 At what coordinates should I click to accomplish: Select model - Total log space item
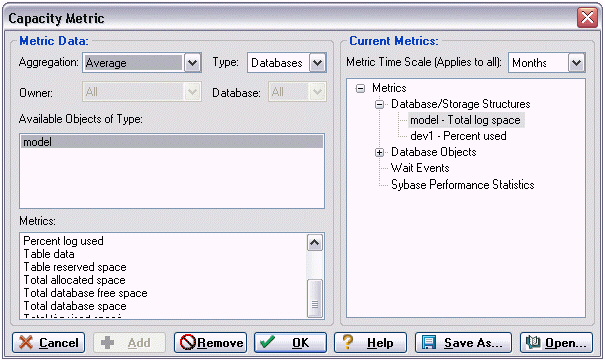[466, 120]
